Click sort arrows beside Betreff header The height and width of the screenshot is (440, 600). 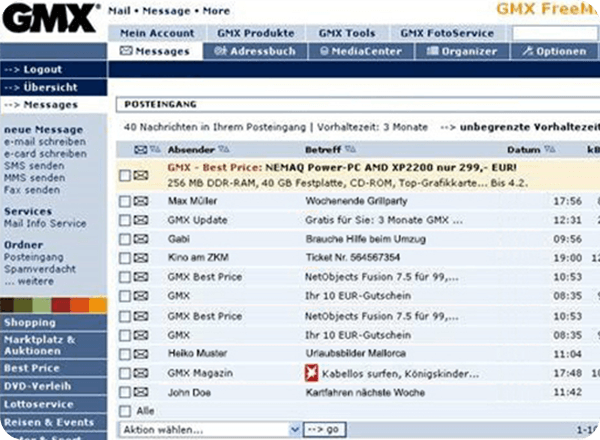click(350, 149)
